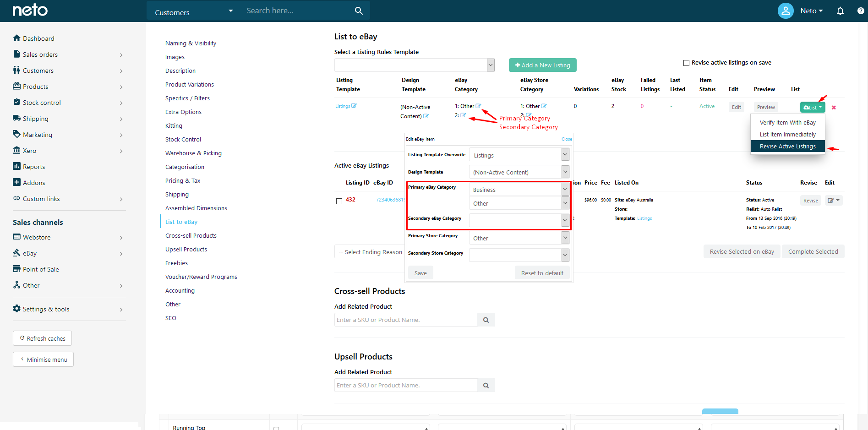This screenshot has width=868, height=430.
Task: Click Revise button for listing 432
Action: coord(810,201)
